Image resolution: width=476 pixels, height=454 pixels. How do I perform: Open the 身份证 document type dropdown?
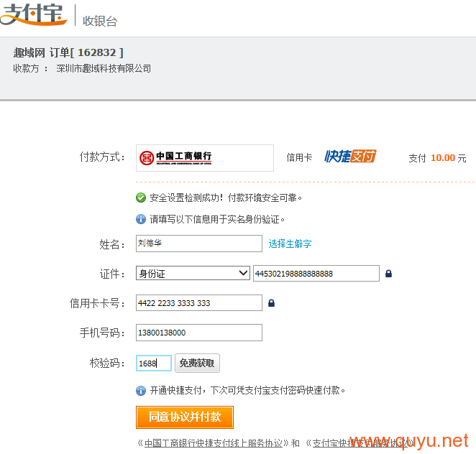pyautogui.click(x=193, y=273)
